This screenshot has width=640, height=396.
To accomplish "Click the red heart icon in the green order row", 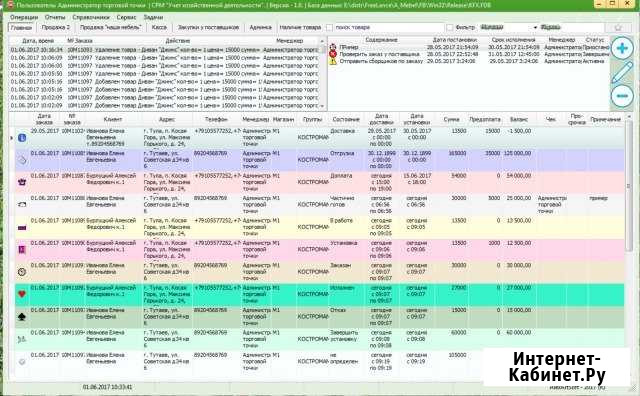I will coord(22,294).
